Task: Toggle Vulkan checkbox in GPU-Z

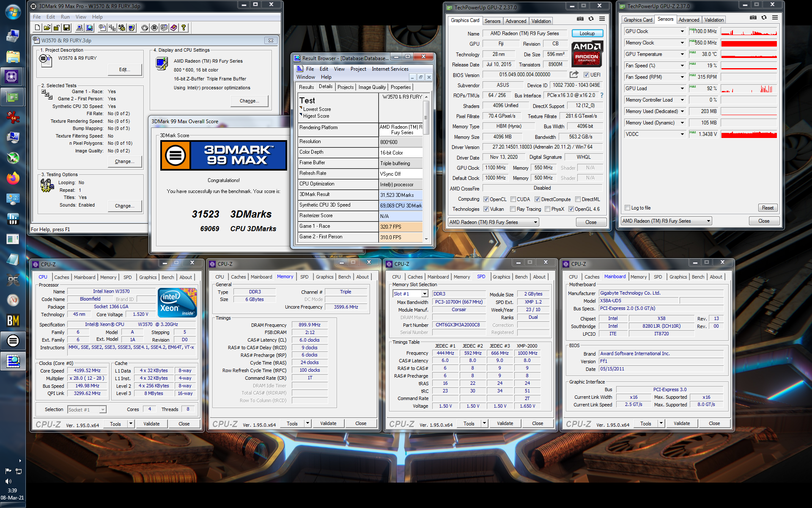Action: (486, 209)
